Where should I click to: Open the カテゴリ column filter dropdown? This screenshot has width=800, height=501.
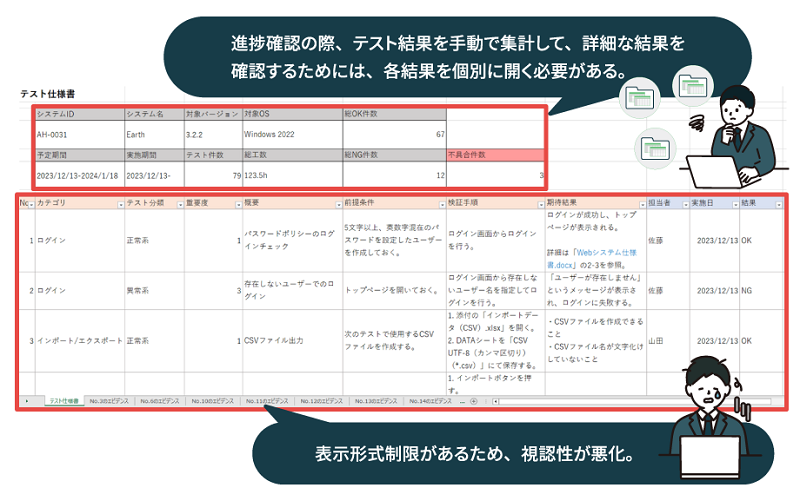[x=121, y=205]
